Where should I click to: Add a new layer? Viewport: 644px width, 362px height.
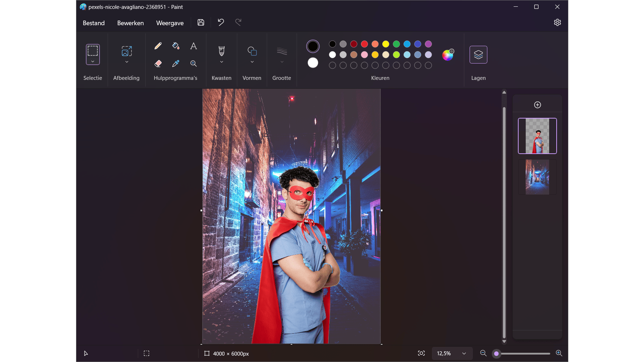[537, 105]
